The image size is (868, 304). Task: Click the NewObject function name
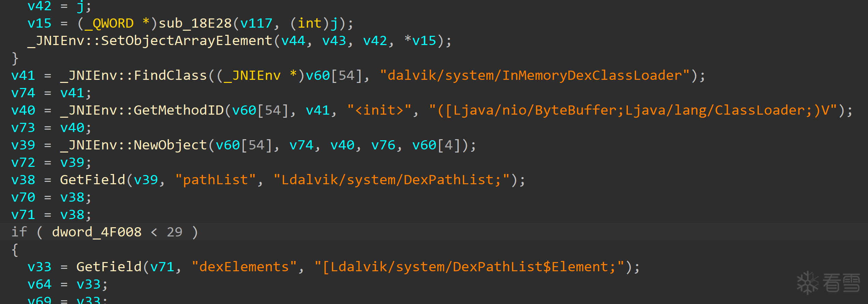[170, 145]
